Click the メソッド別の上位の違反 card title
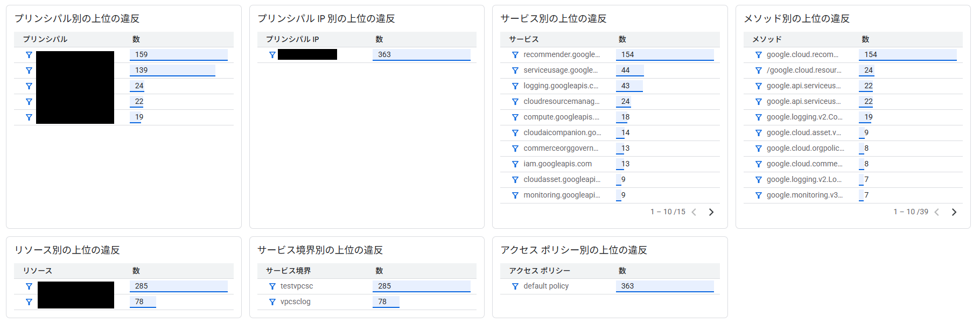Image resolution: width=980 pixels, height=323 pixels. pos(797,18)
